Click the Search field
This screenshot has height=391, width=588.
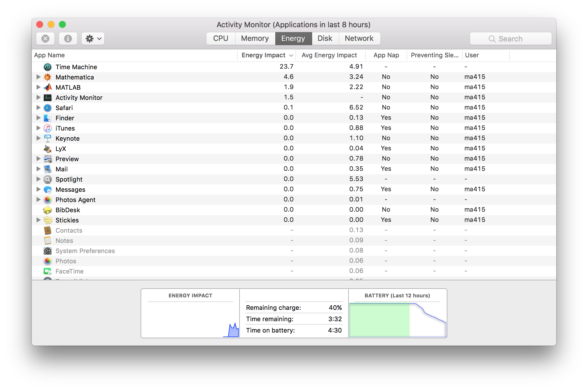pyautogui.click(x=511, y=39)
